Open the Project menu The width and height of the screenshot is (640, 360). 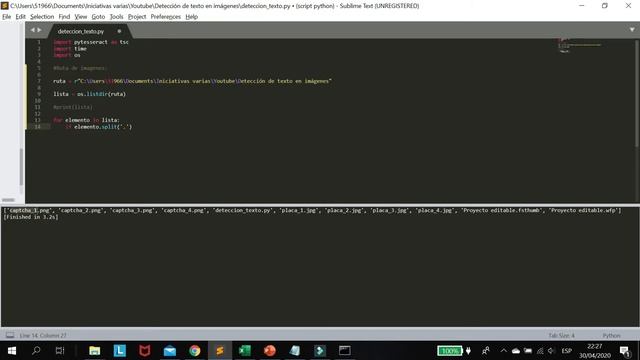point(137,17)
